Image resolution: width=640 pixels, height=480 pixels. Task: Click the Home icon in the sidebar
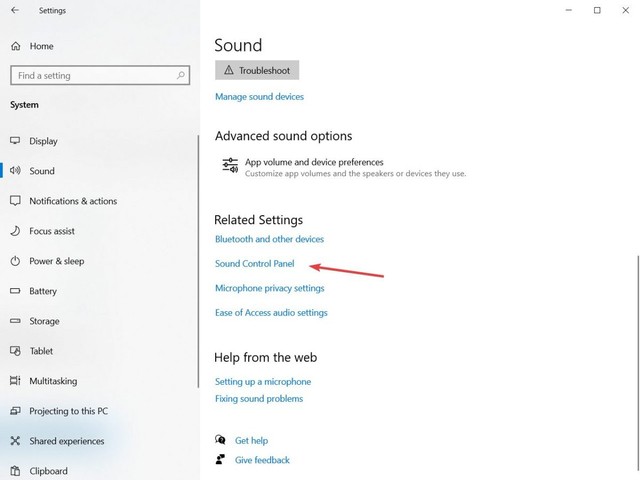tap(16, 46)
